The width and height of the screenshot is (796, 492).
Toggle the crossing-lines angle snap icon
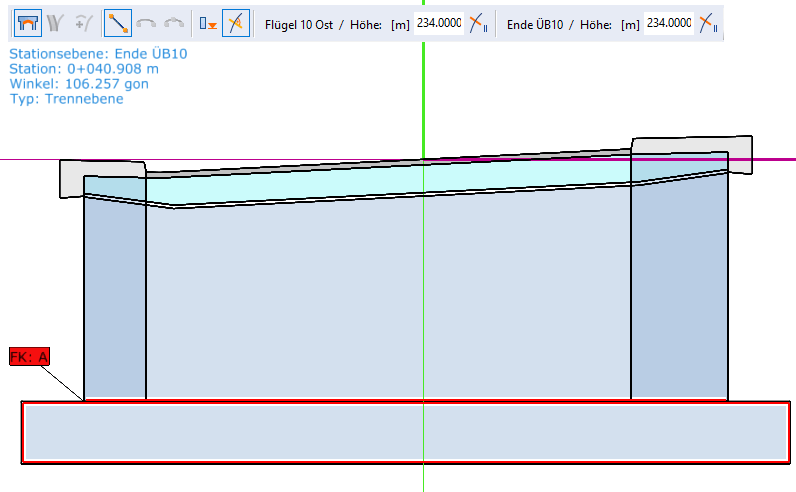236,23
